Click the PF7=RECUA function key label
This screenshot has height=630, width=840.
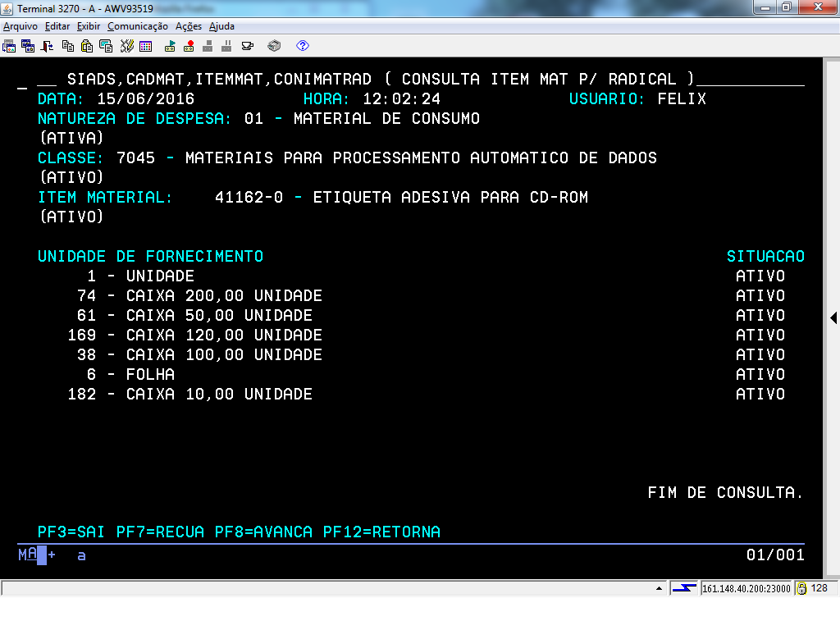pos(160,532)
